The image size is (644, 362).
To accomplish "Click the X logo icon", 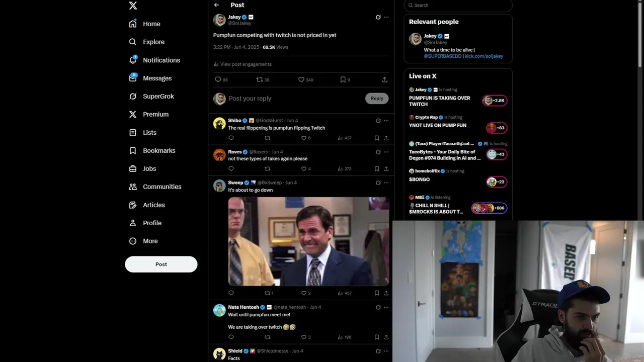I will [133, 6].
